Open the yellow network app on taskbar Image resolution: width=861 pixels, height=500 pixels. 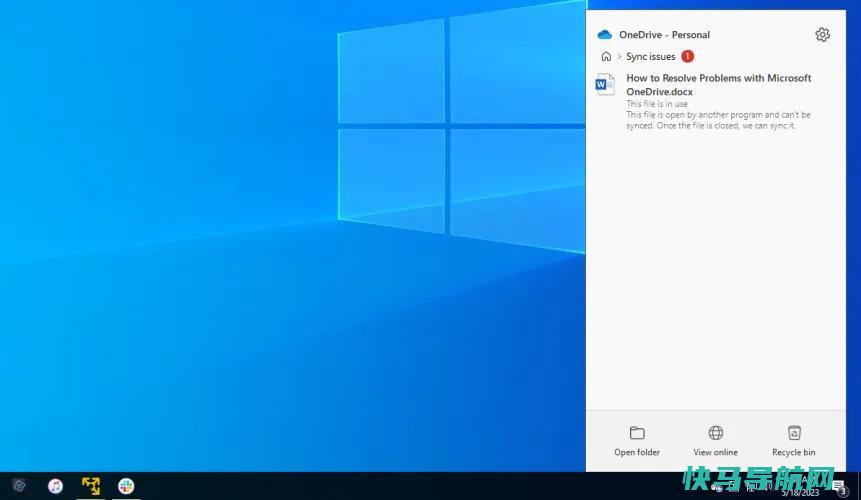point(91,486)
